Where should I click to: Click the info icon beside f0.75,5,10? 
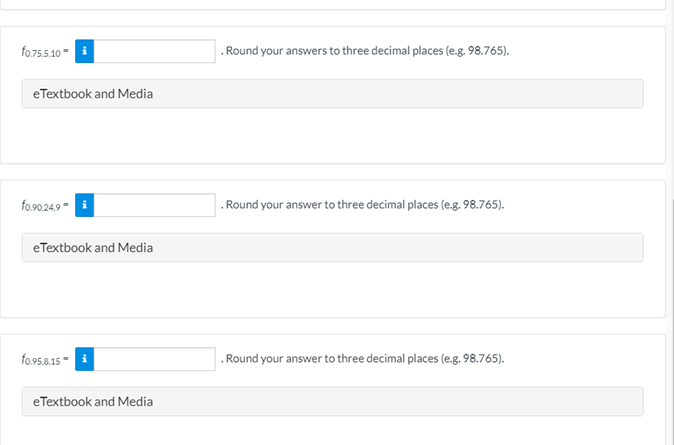click(x=86, y=51)
